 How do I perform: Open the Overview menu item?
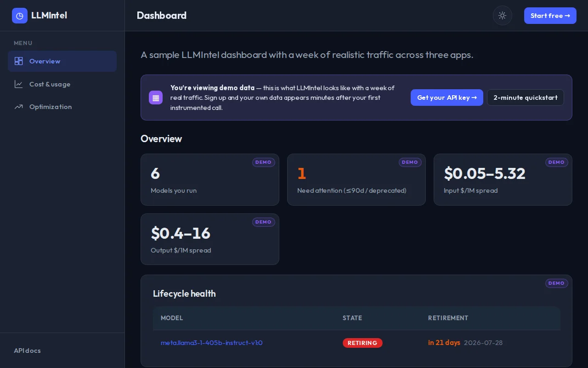[62, 61]
